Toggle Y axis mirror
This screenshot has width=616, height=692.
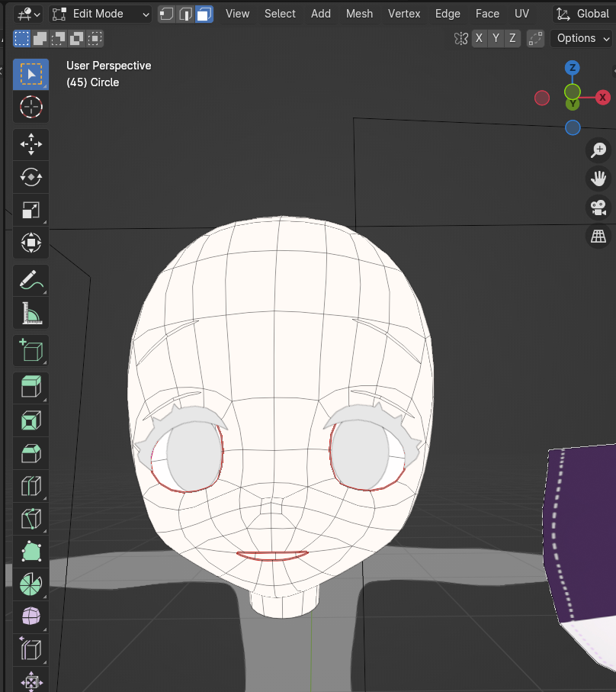coord(496,38)
